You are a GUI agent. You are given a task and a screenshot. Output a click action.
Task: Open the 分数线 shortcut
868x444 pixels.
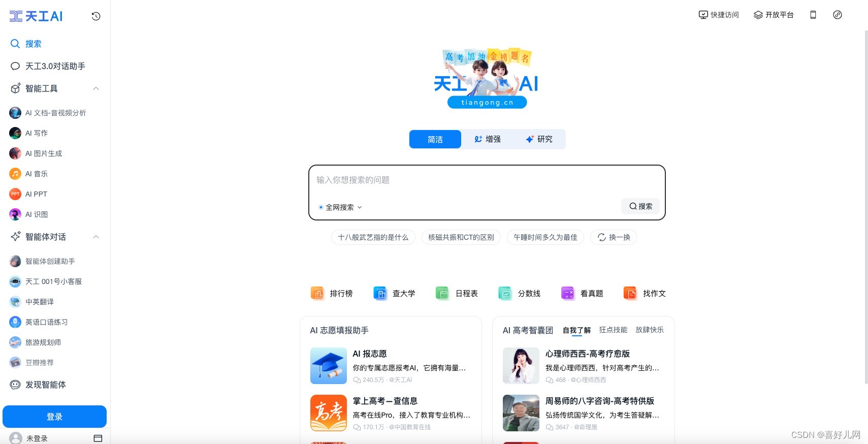click(519, 293)
